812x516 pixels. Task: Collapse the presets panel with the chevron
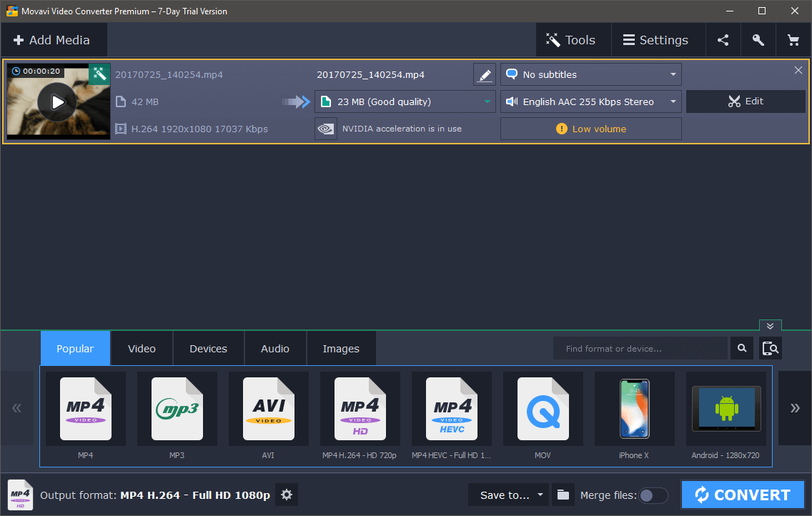click(770, 325)
